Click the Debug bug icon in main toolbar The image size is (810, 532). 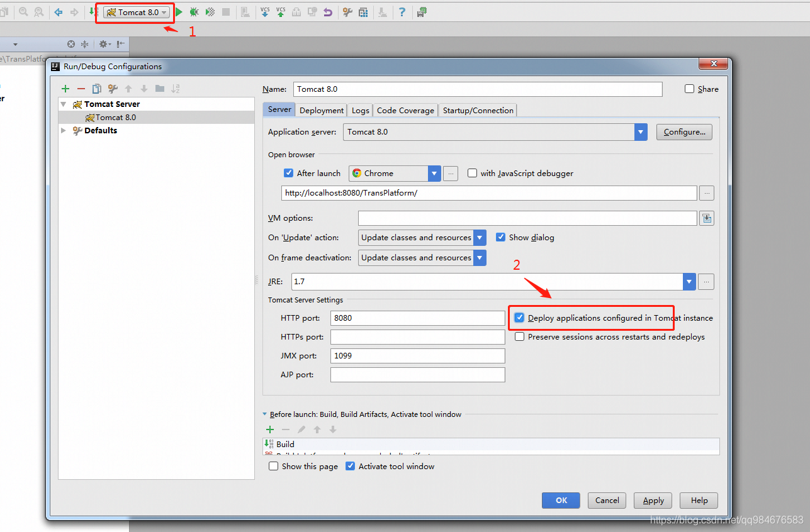point(194,12)
